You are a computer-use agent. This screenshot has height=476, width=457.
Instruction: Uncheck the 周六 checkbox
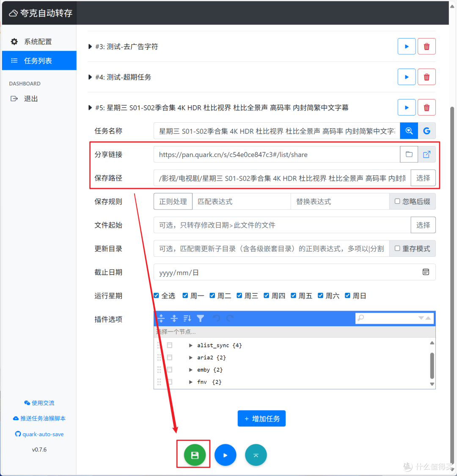pos(320,295)
